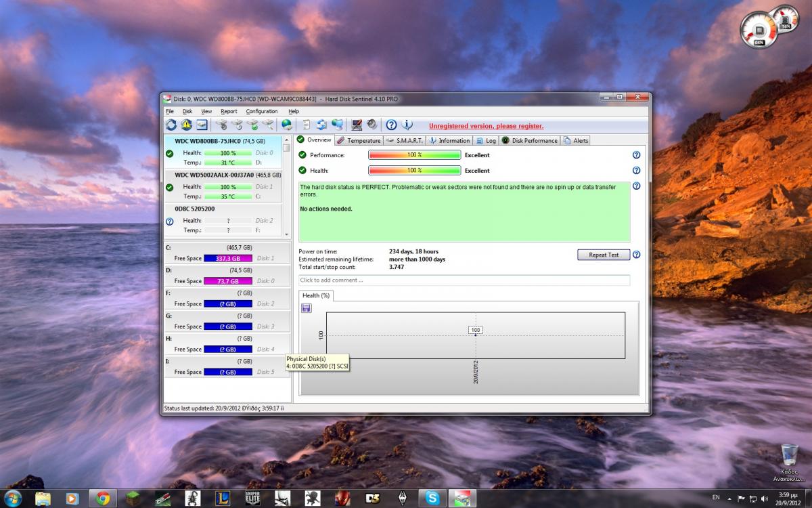Open the Recycle Bin on desktop
The height and width of the screenshot is (508, 812).
789,464
